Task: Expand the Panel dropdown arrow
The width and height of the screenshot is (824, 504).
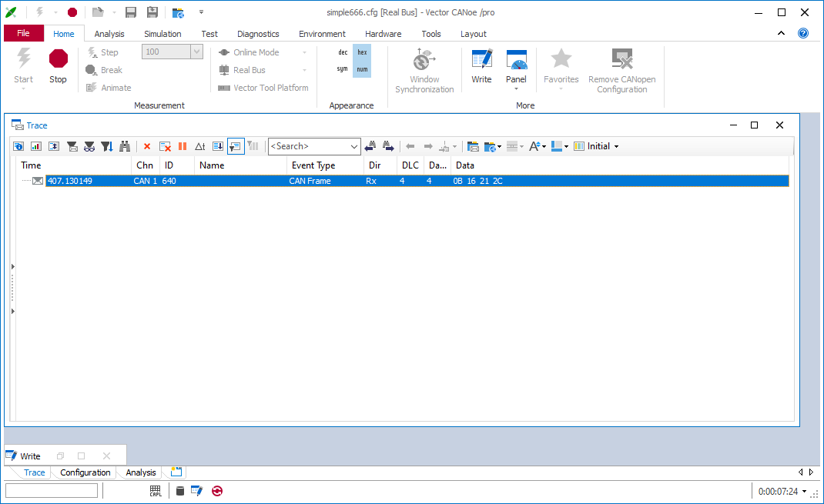Action: coord(516,88)
